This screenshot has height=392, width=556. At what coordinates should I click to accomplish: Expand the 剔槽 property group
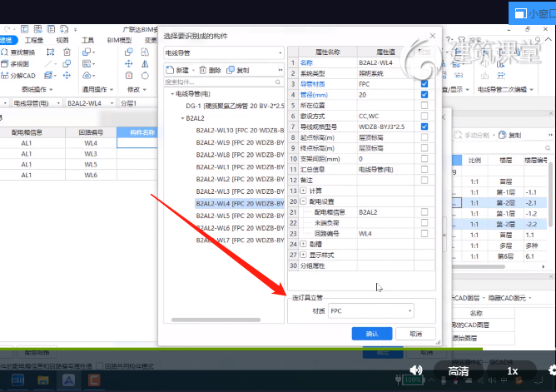pyautogui.click(x=303, y=244)
